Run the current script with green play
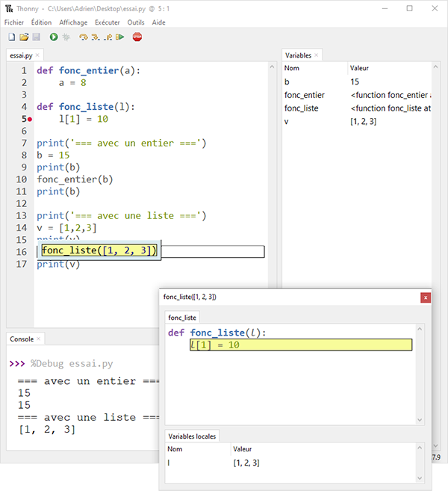The width and height of the screenshot is (448, 497). coord(54,37)
